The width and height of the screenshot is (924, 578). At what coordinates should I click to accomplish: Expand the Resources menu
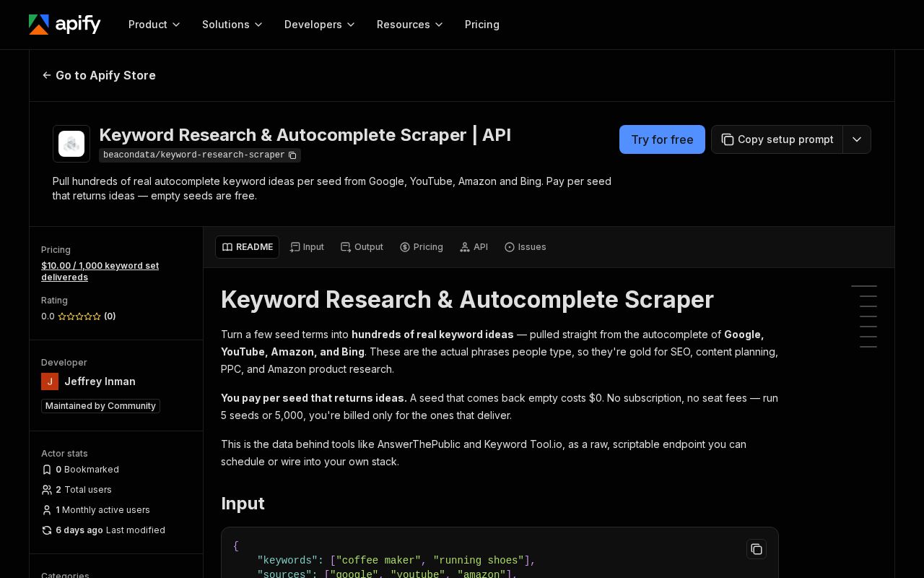[410, 25]
